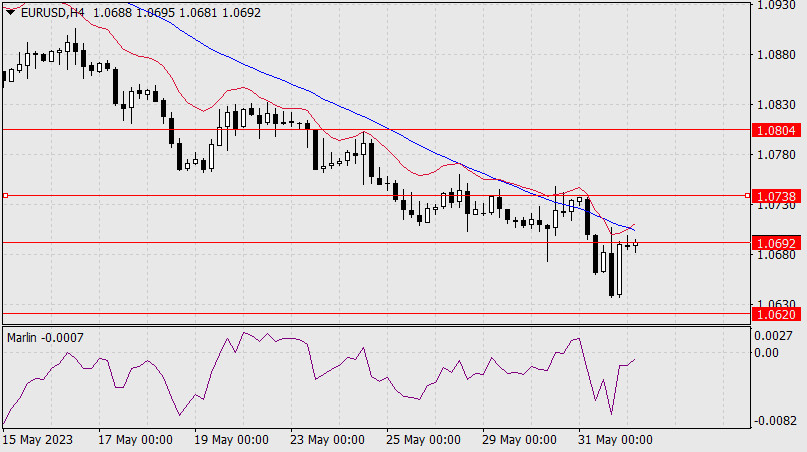The height and width of the screenshot is (452, 807).
Task: Click the 0.00 Marlin scale value
Action: click(766, 353)
